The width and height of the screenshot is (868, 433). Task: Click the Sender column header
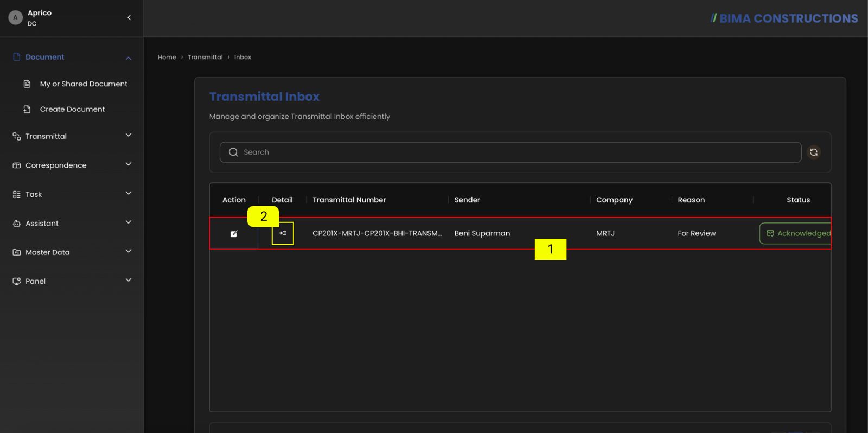tap(467, 200)
